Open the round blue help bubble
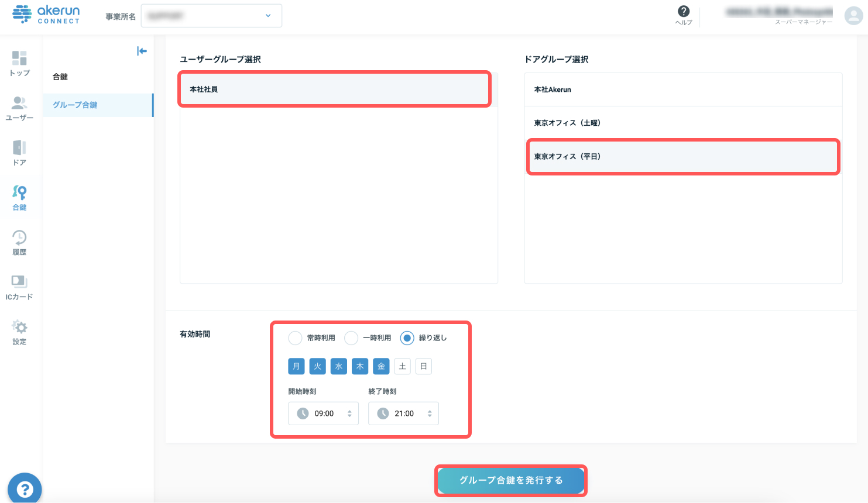The image size is (868, 503). click(x=25, y=488)
